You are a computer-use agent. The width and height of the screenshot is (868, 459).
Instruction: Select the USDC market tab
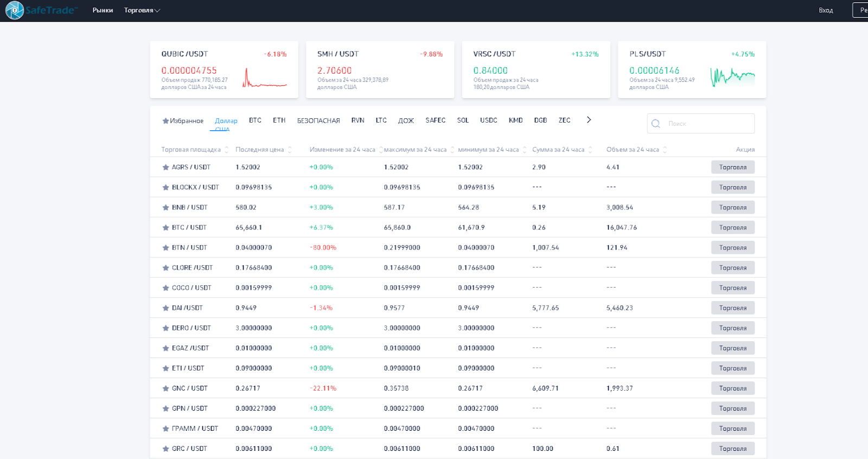pyautogui.click(x=488, y=120)
